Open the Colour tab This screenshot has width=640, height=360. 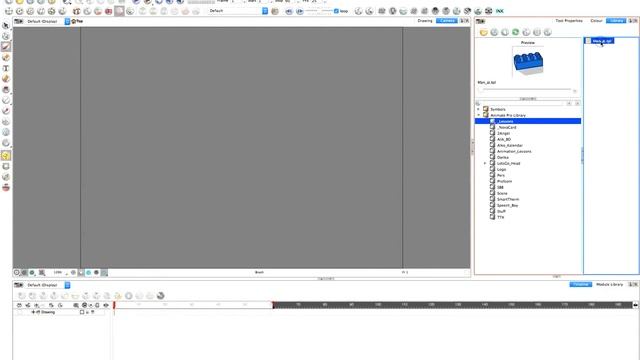[596, 20]
